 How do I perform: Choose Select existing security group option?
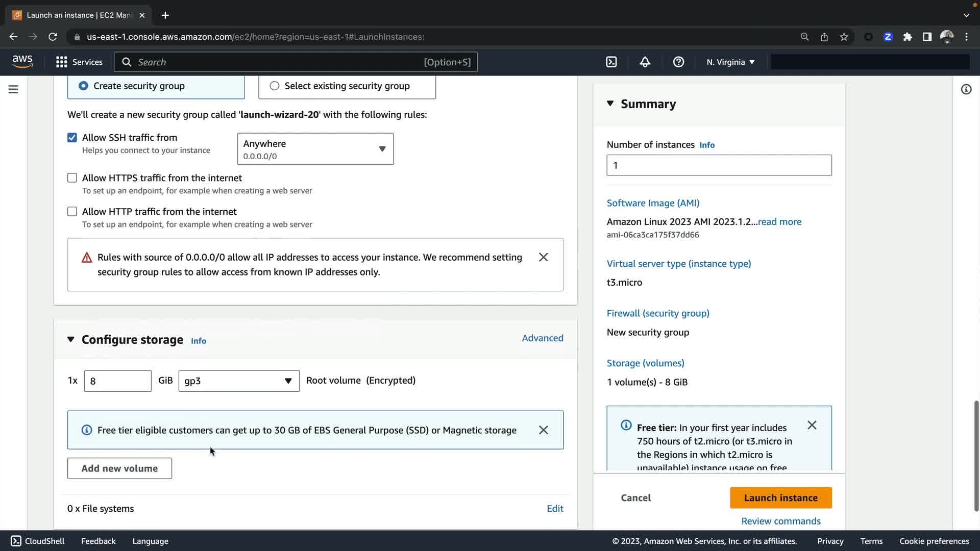pos(275,86)
